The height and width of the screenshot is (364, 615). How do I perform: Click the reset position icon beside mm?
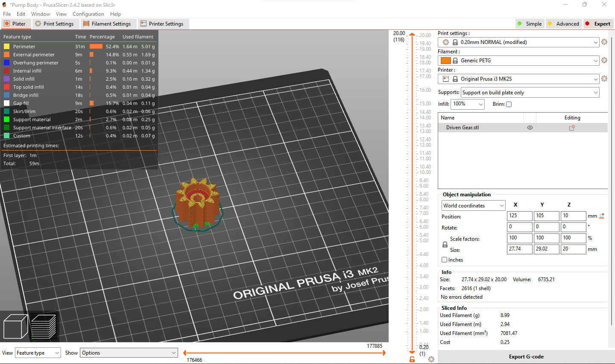coord(602,216)
